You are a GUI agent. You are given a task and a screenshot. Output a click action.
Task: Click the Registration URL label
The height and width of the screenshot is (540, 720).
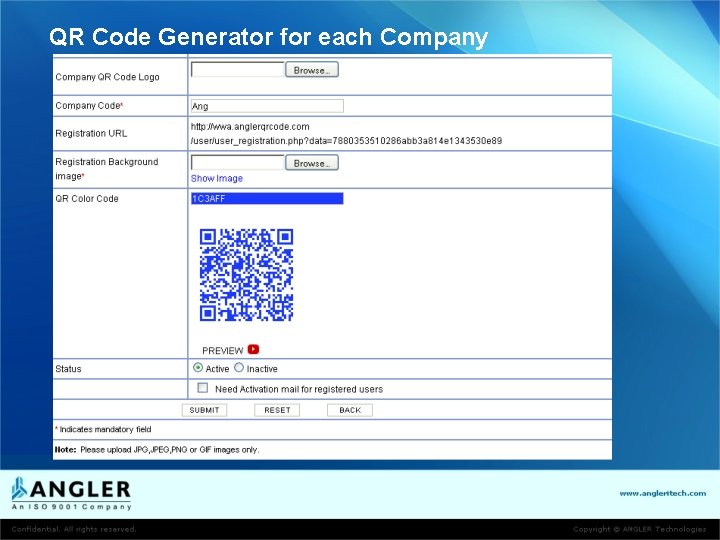click(x=91, y=134)
